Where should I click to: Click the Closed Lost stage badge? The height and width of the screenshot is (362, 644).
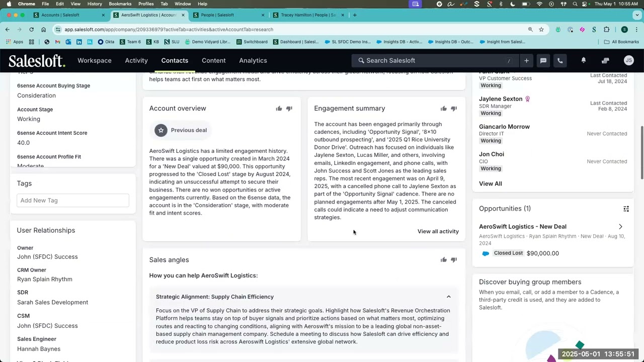(508, 253)
